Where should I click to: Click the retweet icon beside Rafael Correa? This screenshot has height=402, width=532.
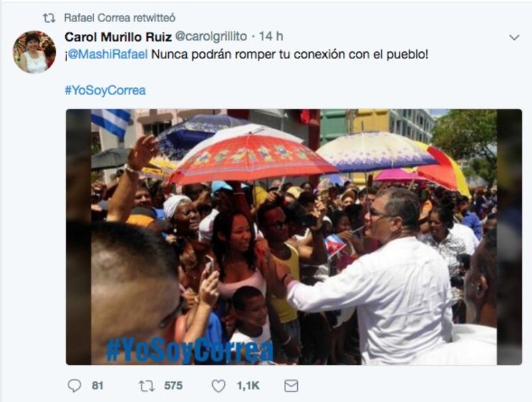click(x=49, y=18)
